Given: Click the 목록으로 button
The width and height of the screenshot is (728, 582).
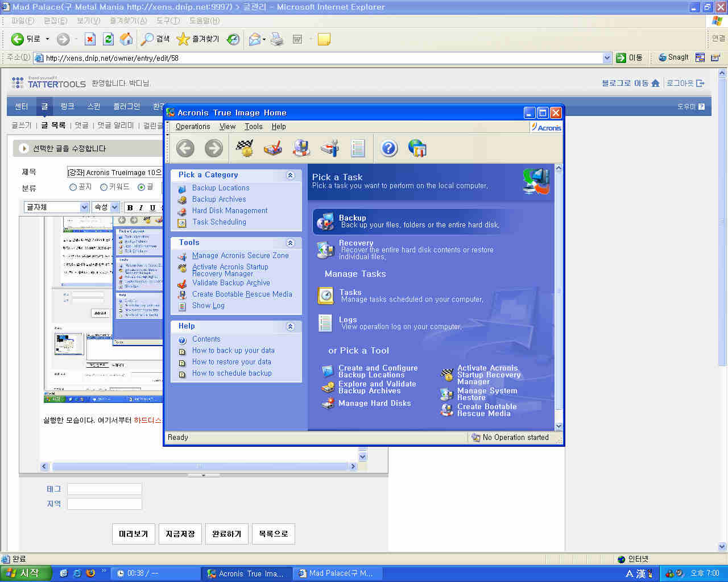Looking at the screenshot, I should coord(273,534).
